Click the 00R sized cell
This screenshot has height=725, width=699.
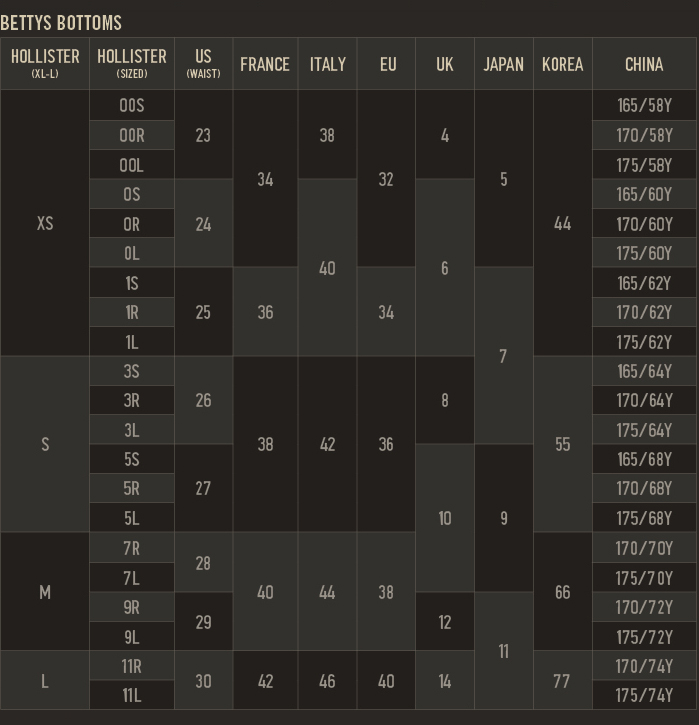click(x=132, y=135)
